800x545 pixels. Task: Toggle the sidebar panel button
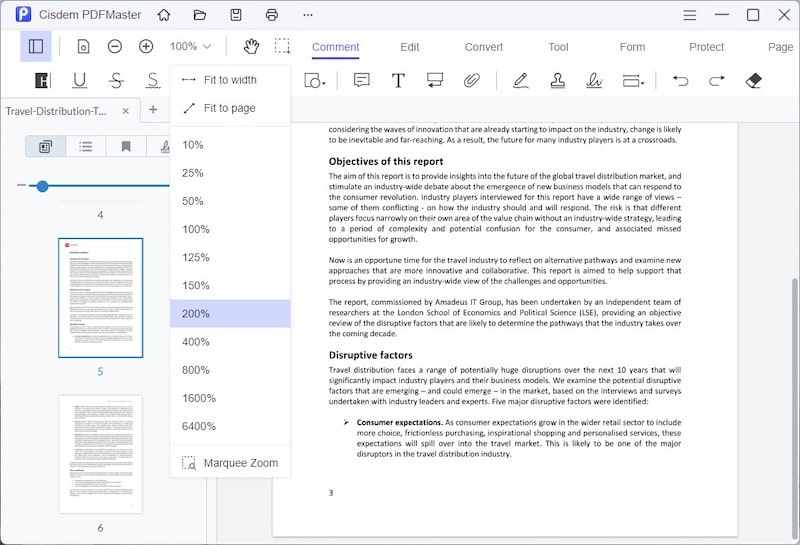pos(36,46)
